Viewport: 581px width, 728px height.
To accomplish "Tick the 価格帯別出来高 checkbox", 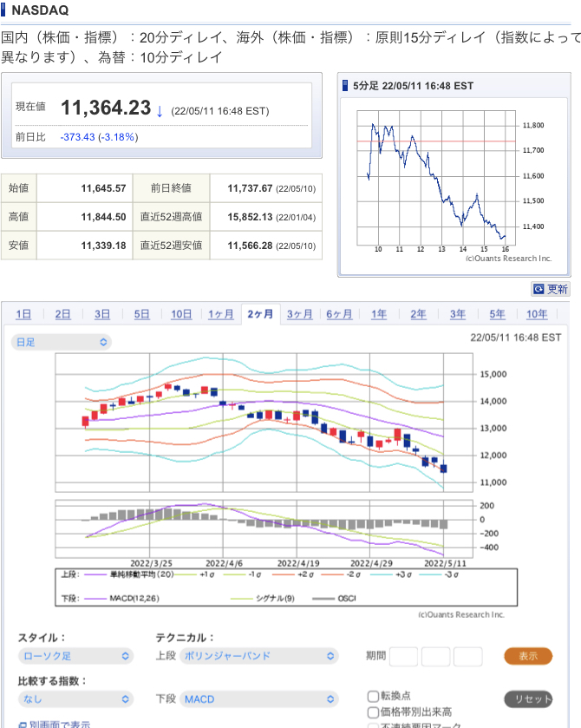I will click(373, 712).
